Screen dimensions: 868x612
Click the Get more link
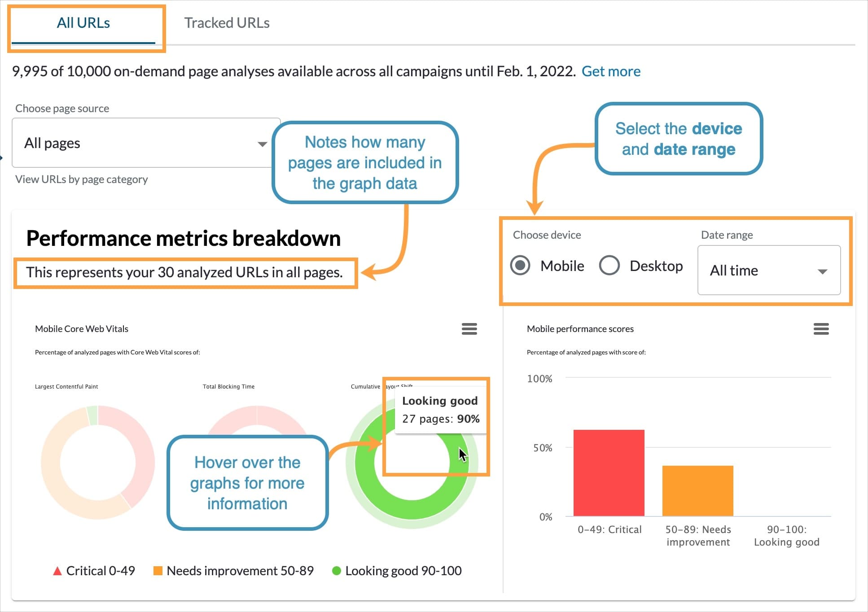pyautogui.click(x=611, y=71)
